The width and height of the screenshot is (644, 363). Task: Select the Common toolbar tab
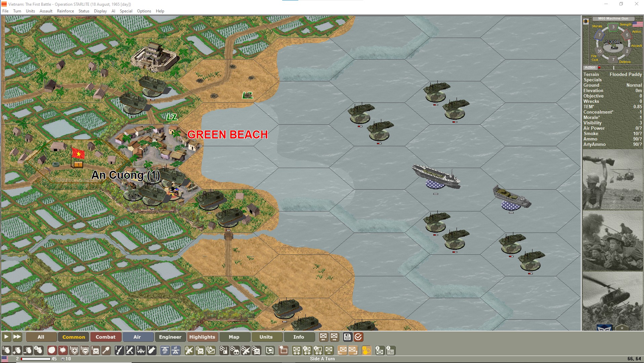[x=74, y=337]
